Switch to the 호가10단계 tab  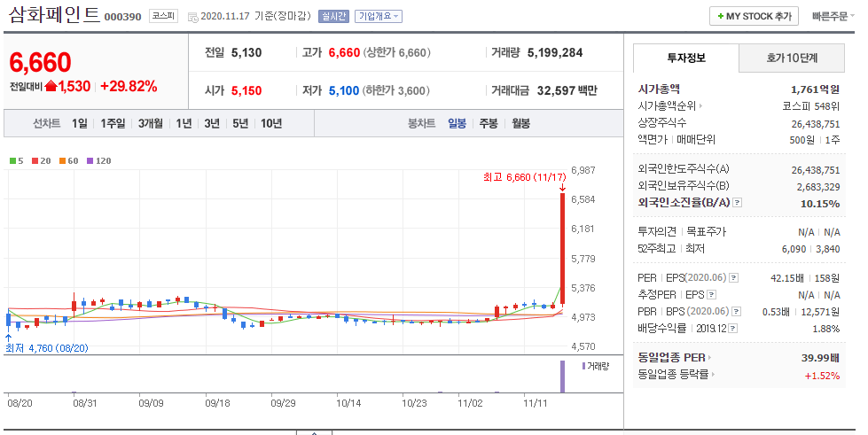tap(792, 58)
